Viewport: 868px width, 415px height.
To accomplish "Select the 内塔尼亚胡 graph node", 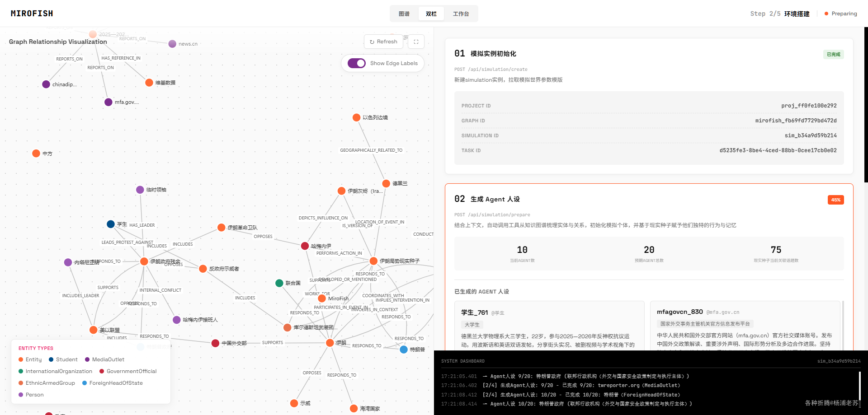I will click(x=68, y=262).
